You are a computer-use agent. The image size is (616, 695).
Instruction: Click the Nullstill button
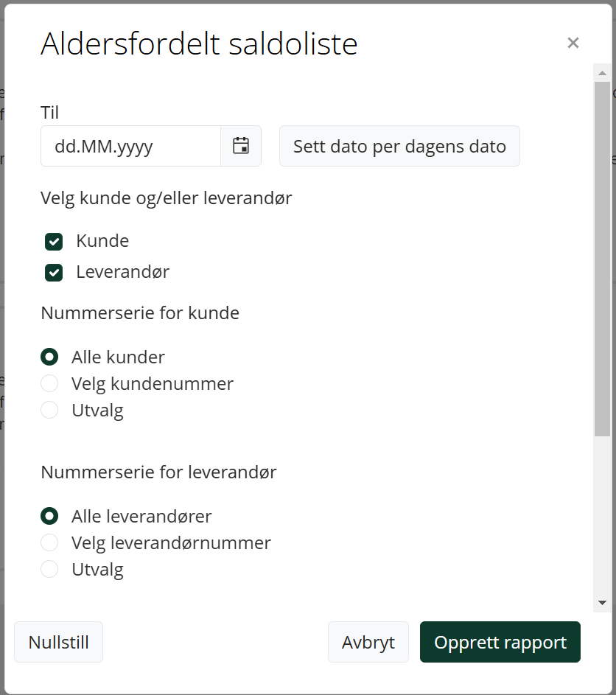[58, 642]
